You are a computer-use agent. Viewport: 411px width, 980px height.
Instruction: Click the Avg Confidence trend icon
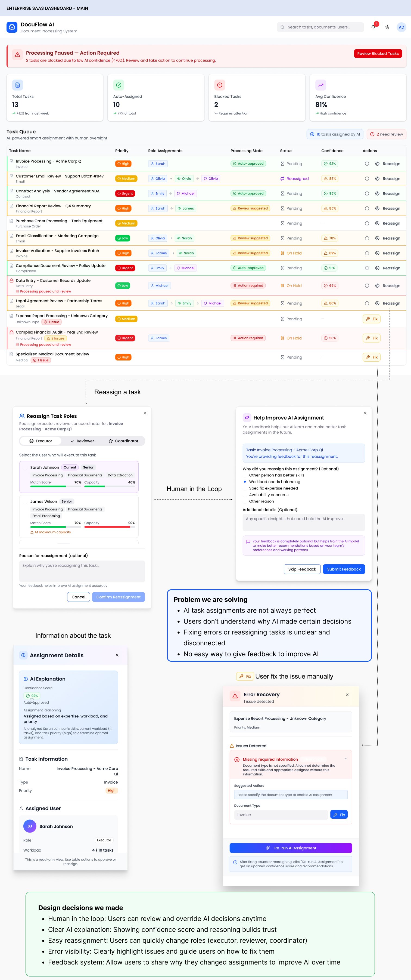pyautogui.click(x=320, y=85)
